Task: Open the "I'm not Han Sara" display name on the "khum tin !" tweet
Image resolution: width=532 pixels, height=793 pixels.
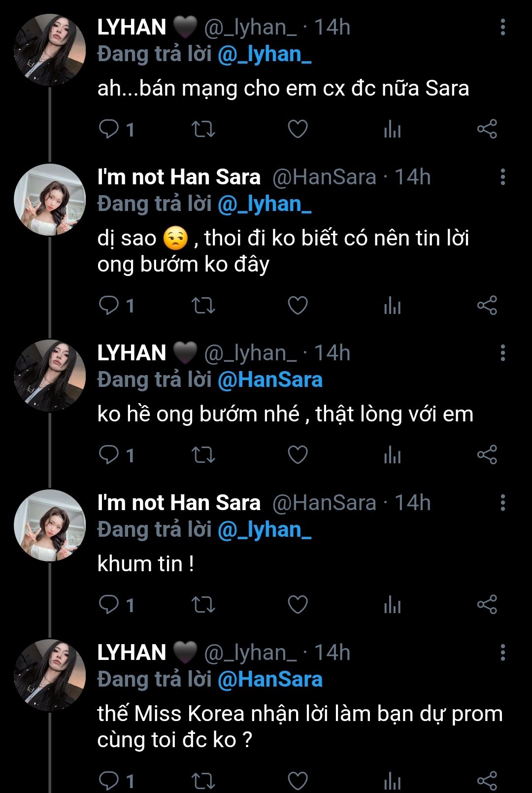Action: [x=179, y=503]
